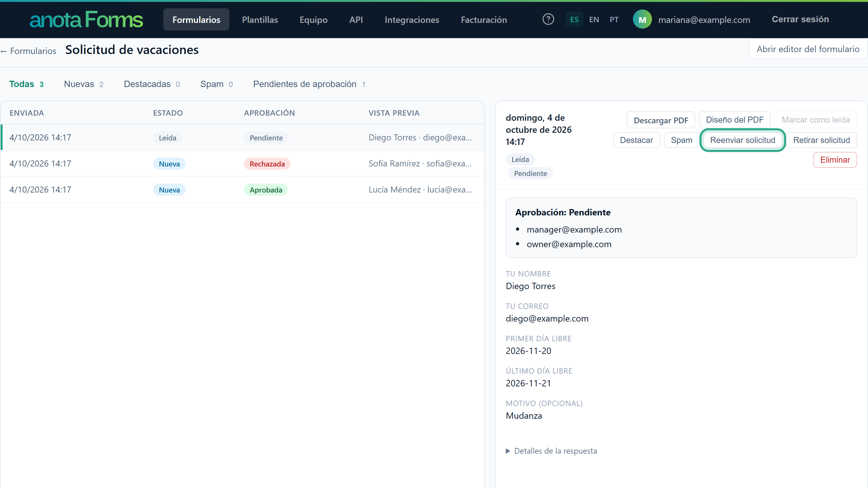Click Diseño del PDF button

[735, 120]
